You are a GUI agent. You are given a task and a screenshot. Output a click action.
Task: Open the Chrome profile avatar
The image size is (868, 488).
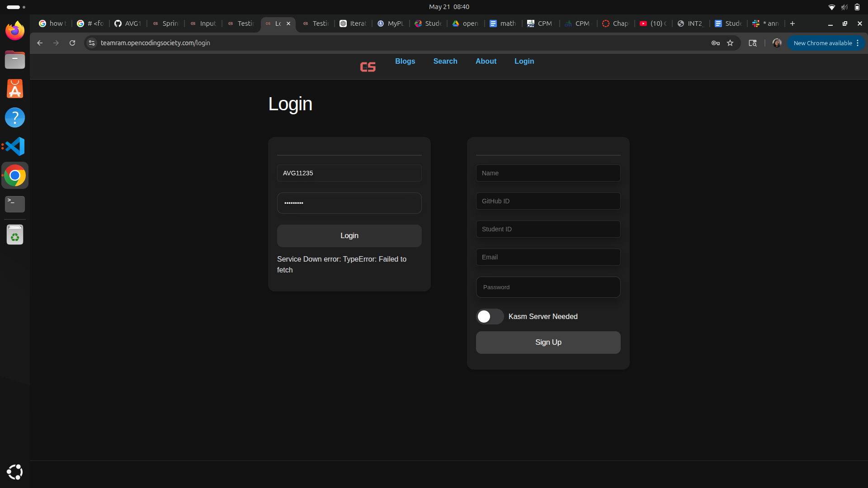coord(777,43)
